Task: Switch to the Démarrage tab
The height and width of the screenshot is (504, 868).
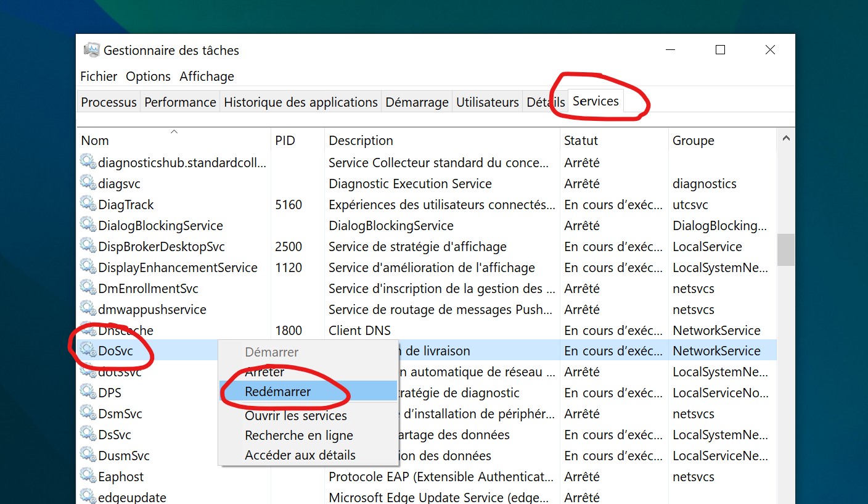Action: click(417, 102)
